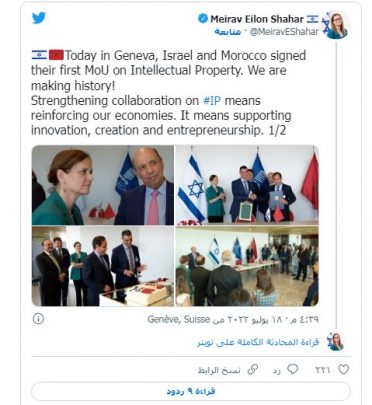Click the blue verified badge
372x405 pixels.
tap(203, 18)
